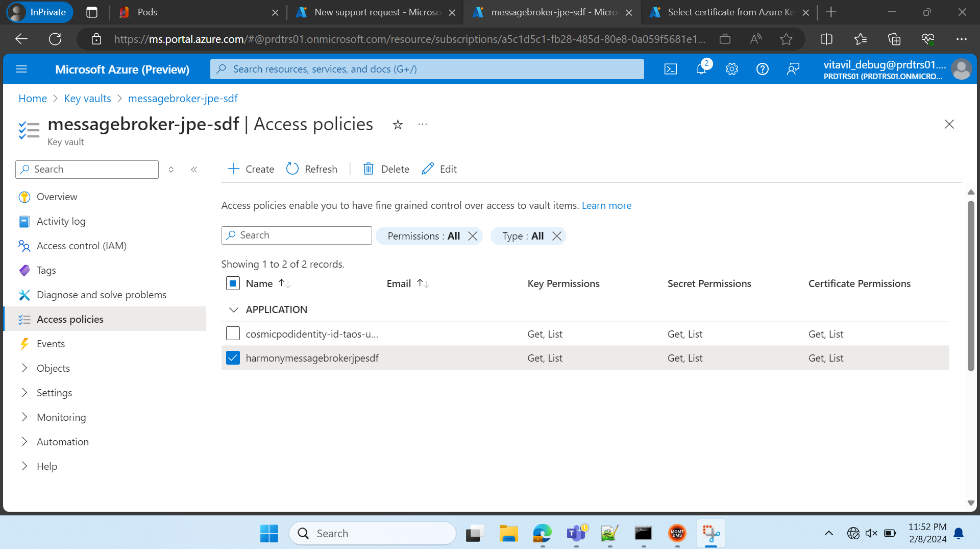Open Activity log menu item
The width and height of the screenshot is (980, 549).
point(61,221)
